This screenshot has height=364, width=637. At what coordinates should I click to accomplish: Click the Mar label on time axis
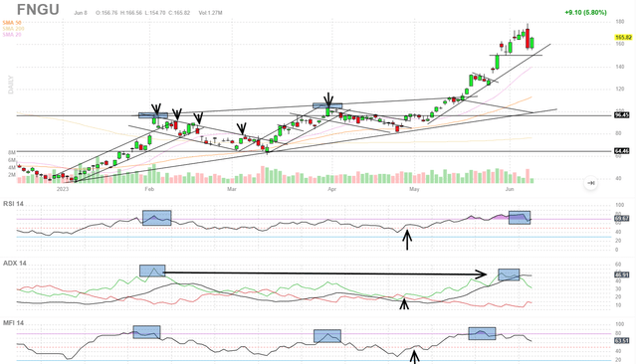click(232, 189)
